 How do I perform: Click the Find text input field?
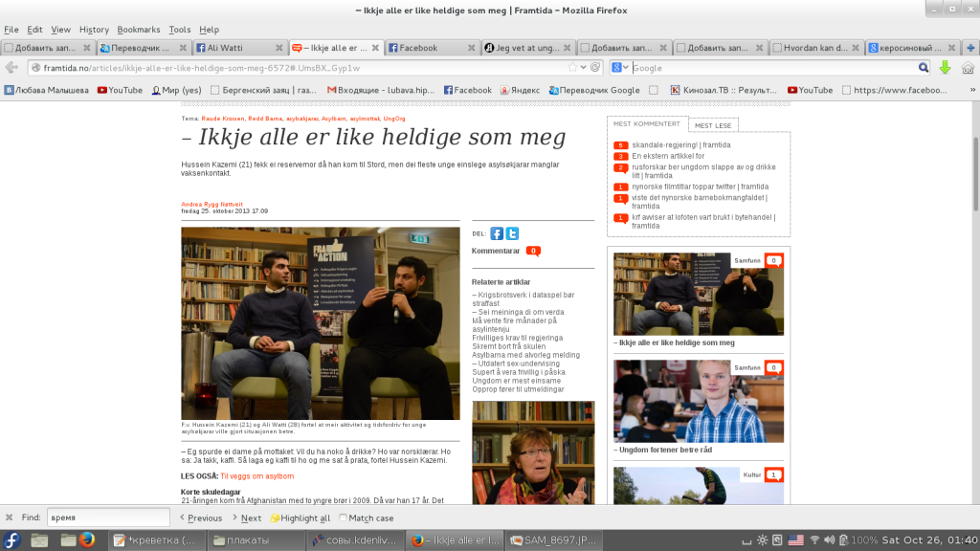(x=107, y=518)
